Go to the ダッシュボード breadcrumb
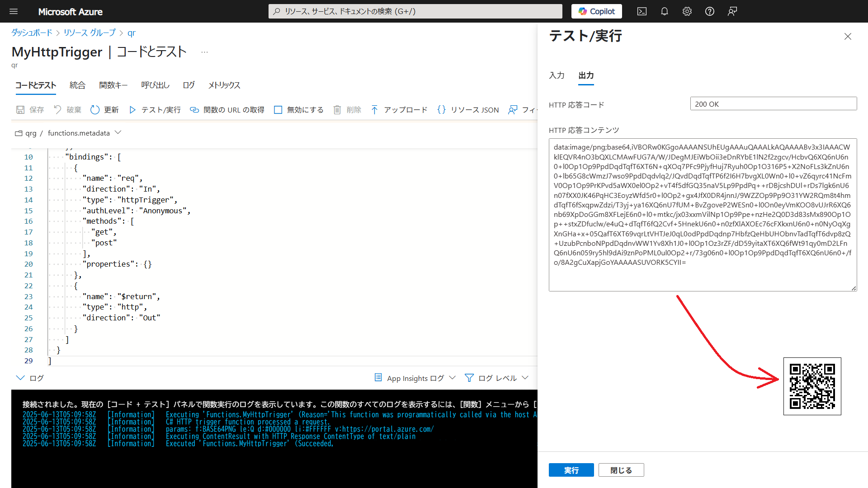The height and width of the screenshot is (488, 868). point(32,33)
